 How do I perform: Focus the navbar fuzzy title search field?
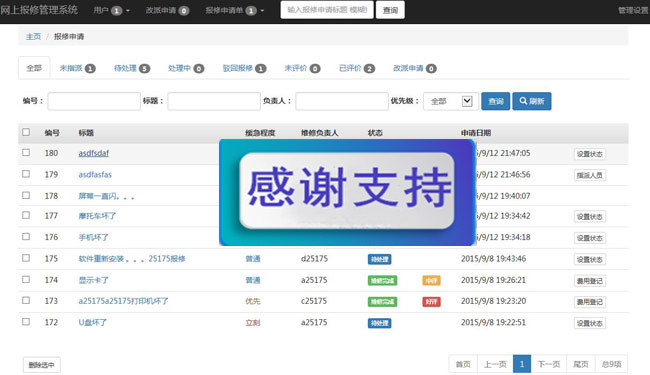point(327,10)
